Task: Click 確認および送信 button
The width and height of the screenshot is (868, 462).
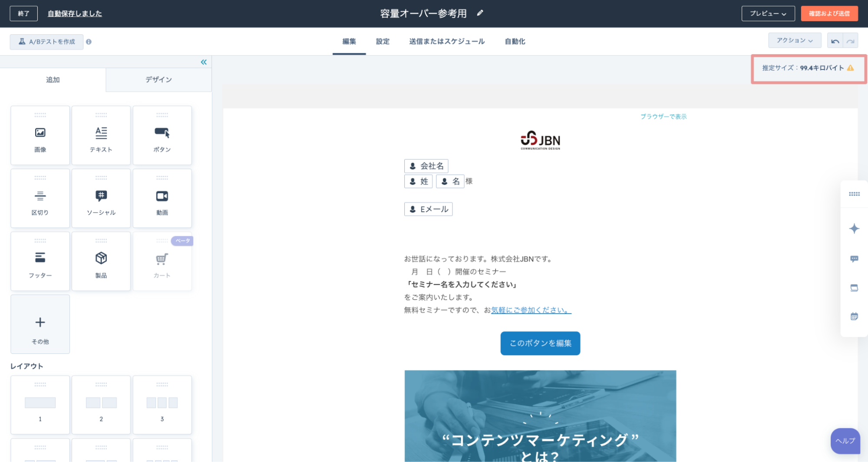Action: coord(829,13)
